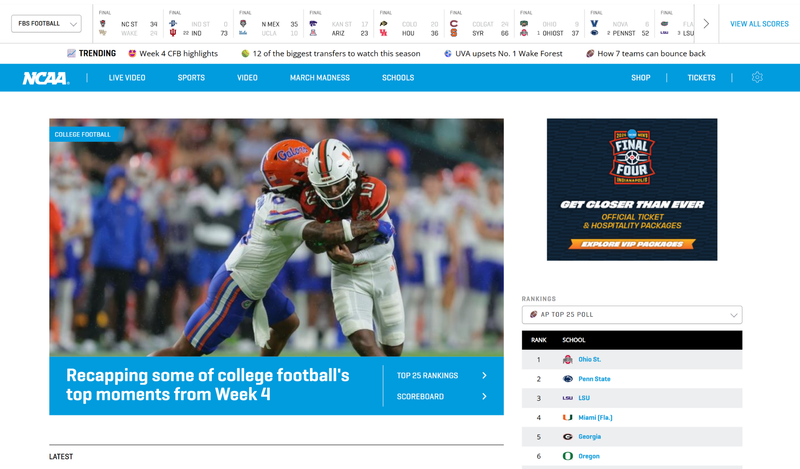Open UVA upsets No. 1 Wake Forest
Screen dimensions: 800x469
pyautogui.click(x=509, y=54)
